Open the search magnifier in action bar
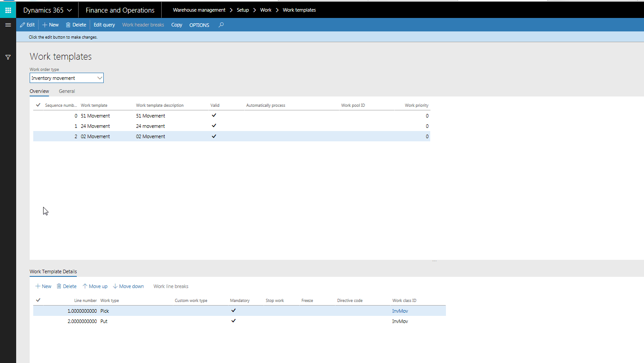Viewport: 644px width, 363px height. pos(221,25)
